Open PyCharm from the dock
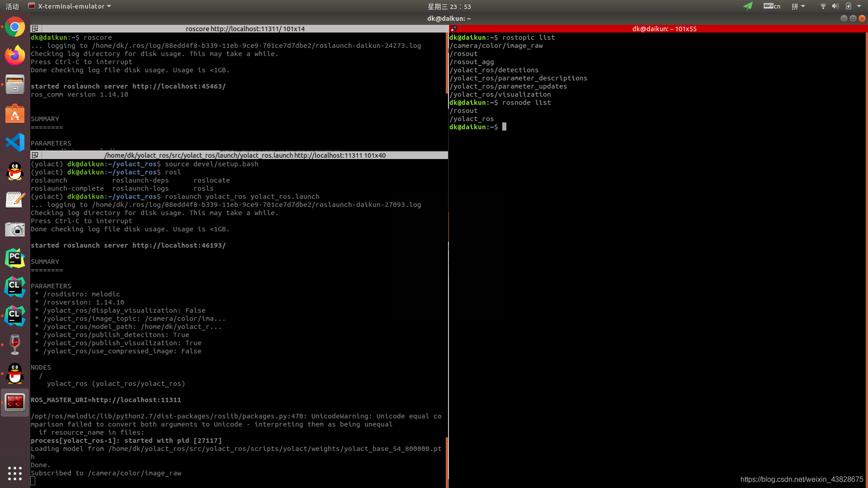Screen dimensions: 868x488 15,258
